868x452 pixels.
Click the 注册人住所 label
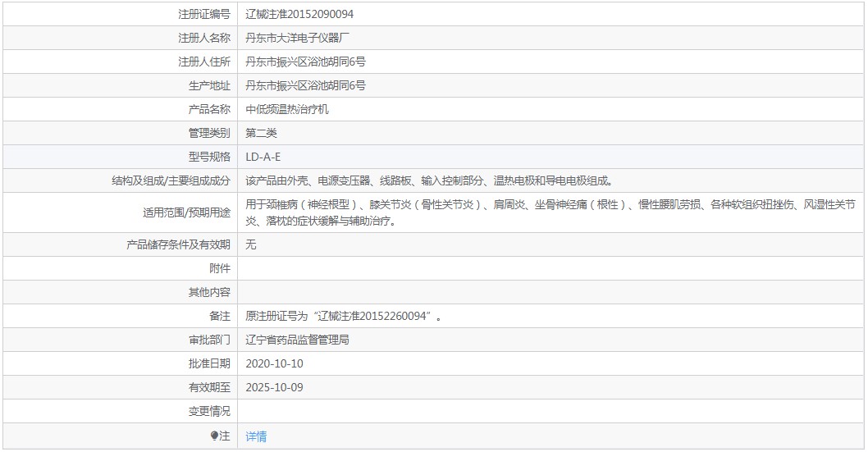pyautogui.click(x=203, y=62)
